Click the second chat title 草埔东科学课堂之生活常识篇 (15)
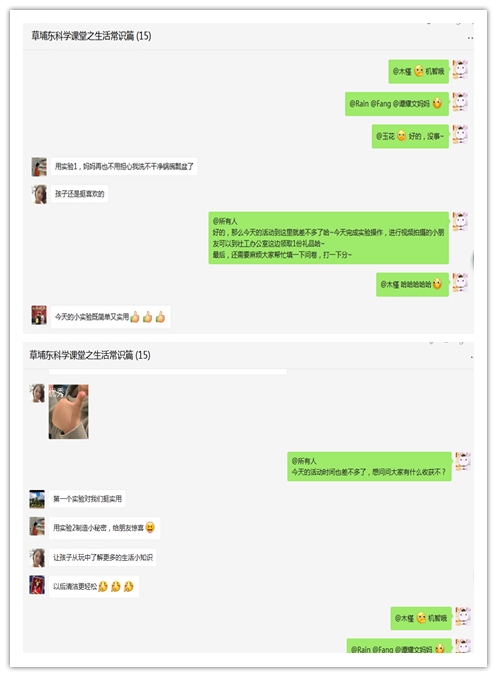This screenshot has height=677, width=497. pos(90,355)
